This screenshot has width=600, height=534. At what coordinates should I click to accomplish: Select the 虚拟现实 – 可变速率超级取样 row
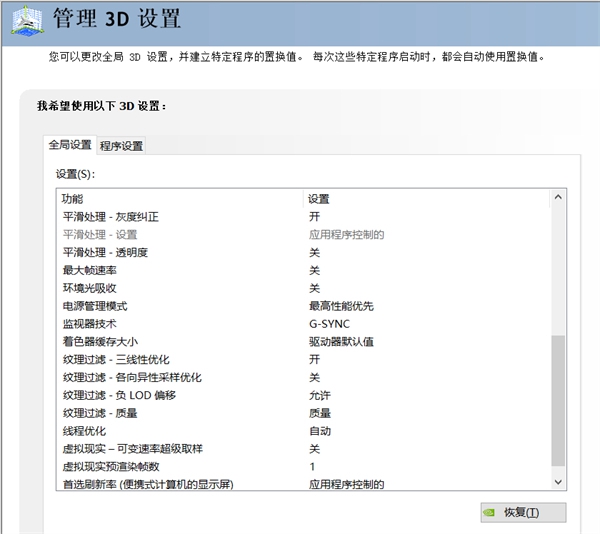[304, 449]
